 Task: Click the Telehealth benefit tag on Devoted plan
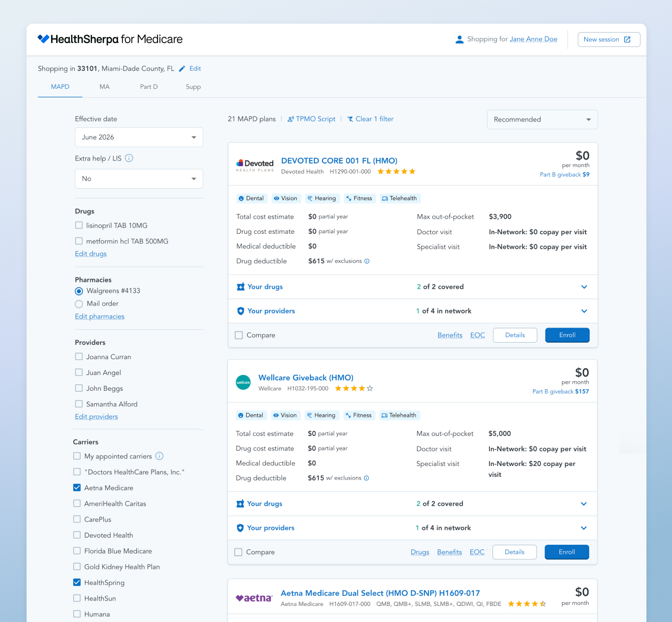[x=400, y=199]
